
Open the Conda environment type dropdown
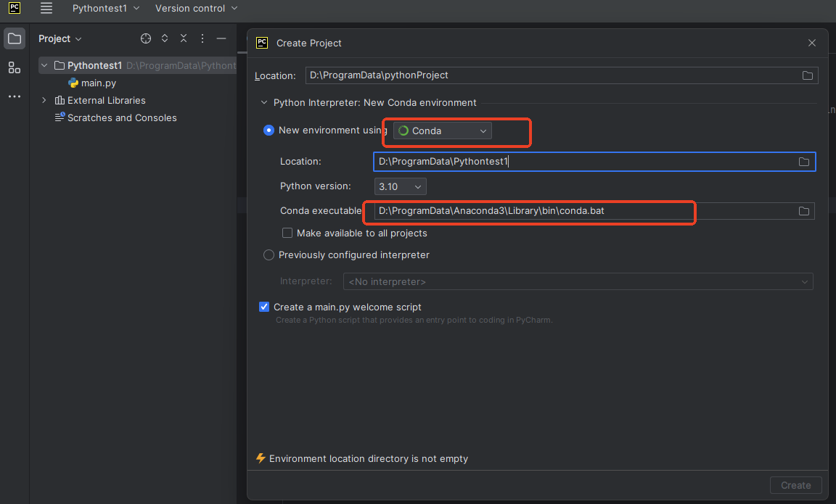[440, 131]
